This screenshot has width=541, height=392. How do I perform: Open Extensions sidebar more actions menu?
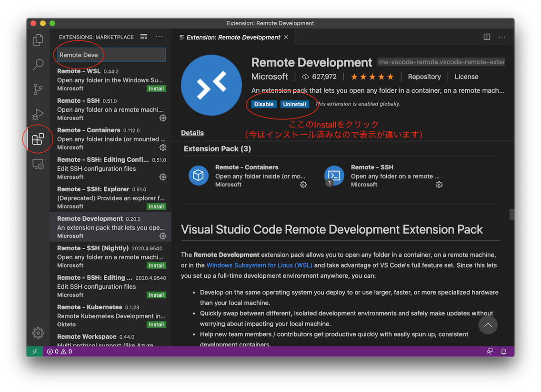click(x=159, y=37)
